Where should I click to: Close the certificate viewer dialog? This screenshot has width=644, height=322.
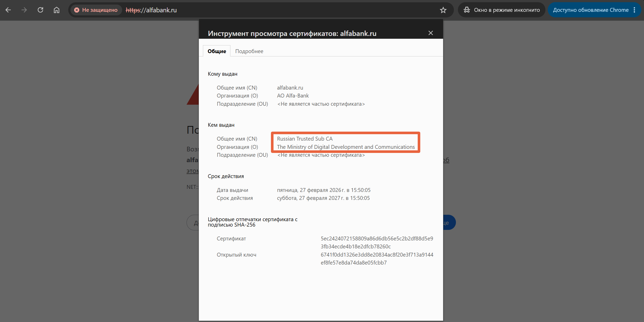(431, 33)
